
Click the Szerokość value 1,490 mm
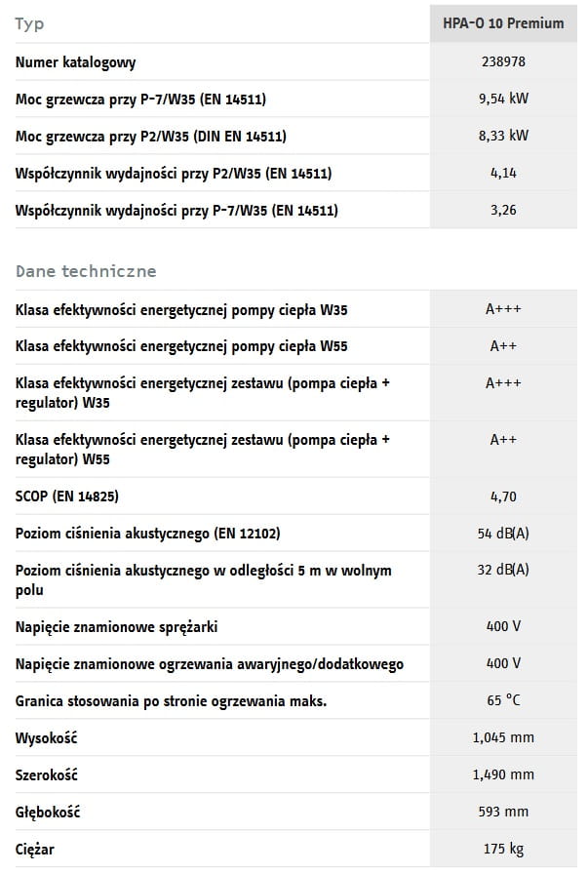503,774
